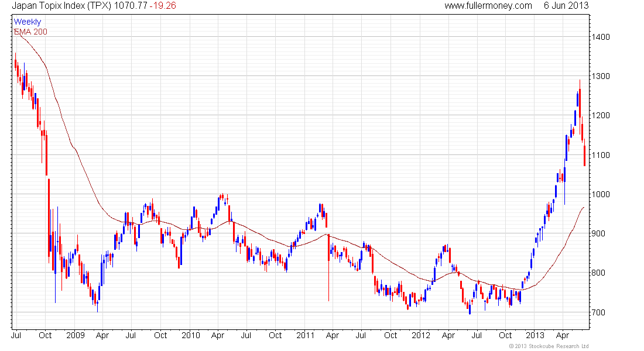This screenshot has height=351, width=644.
Task: Click the copyright Stockcube Research Ltd text
Action: pos(549,346)
